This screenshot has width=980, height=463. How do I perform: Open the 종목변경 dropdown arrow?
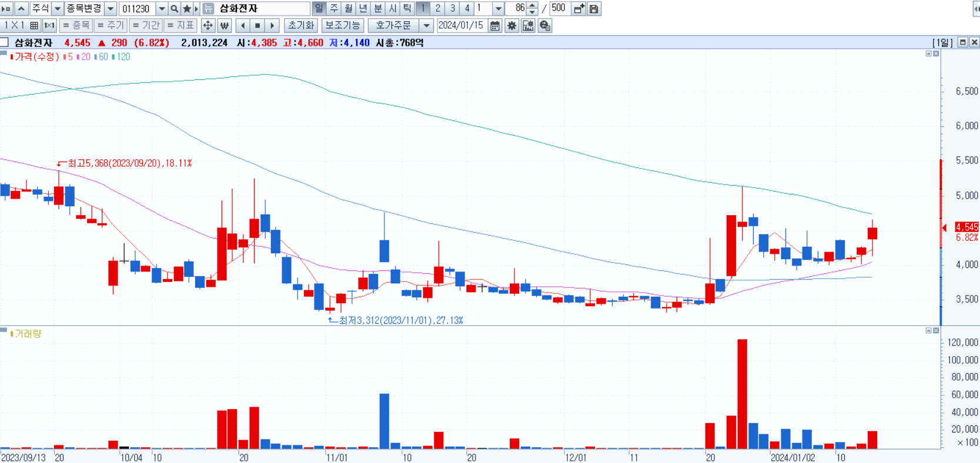point(111,9)
